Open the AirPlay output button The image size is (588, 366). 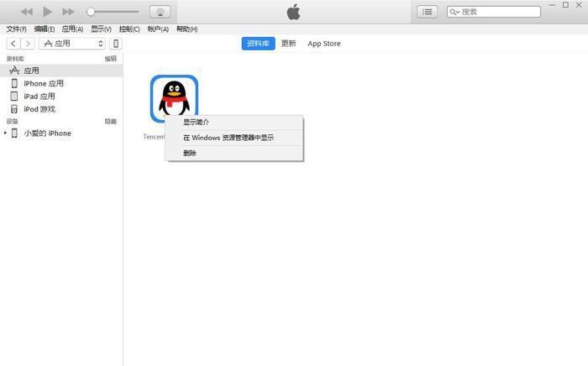tap(160, 12)
